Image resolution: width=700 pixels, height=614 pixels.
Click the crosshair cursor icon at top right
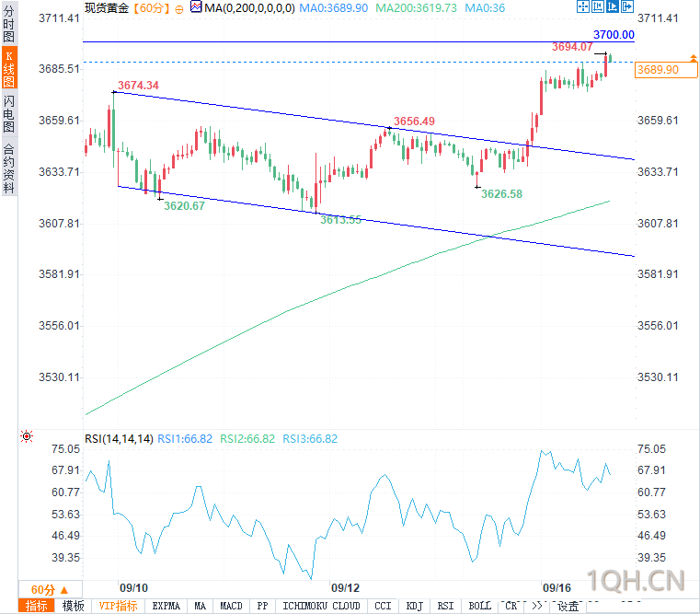click(582, 6)
